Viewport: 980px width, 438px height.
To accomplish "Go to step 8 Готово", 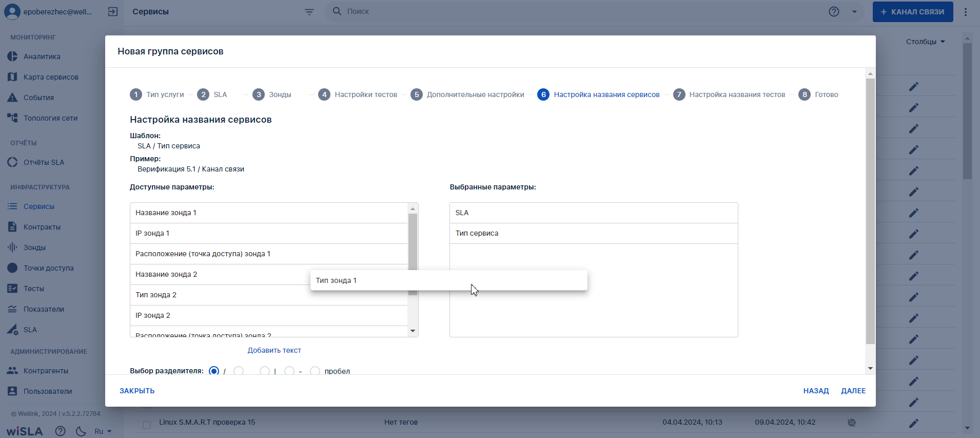I will [818, 94].
